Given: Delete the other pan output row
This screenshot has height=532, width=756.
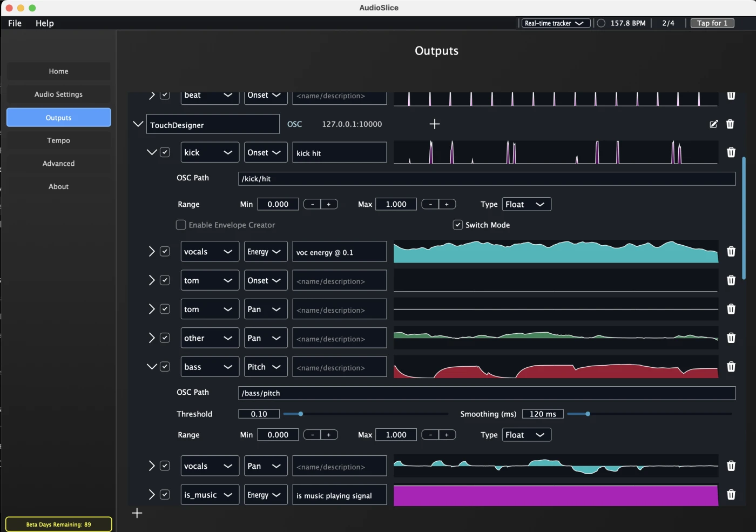Looking at the screenshot, I should click(731, 338).
